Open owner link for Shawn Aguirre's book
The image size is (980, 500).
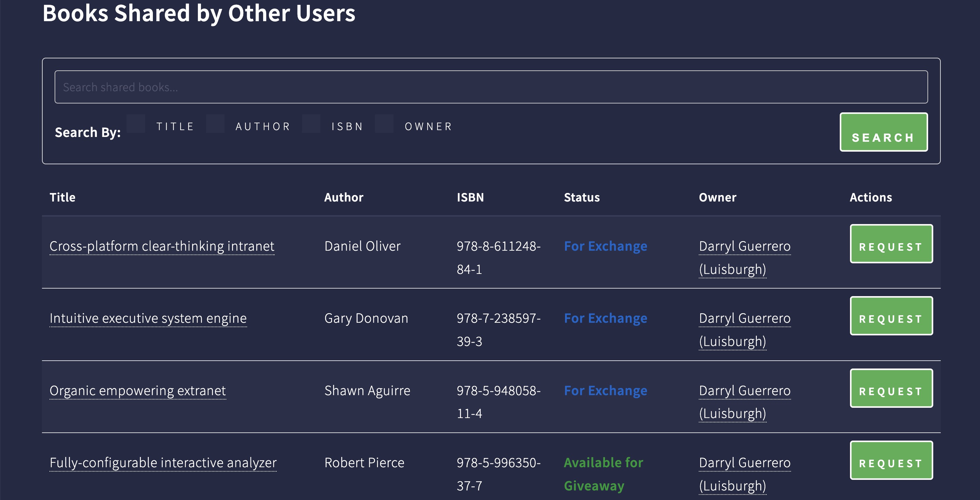[744, 391]
